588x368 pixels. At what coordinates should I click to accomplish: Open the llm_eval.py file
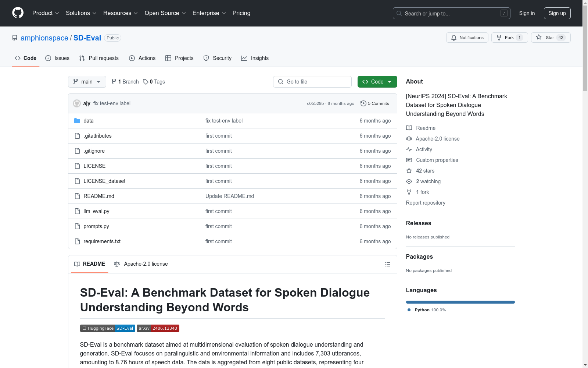tap(96, 211)
